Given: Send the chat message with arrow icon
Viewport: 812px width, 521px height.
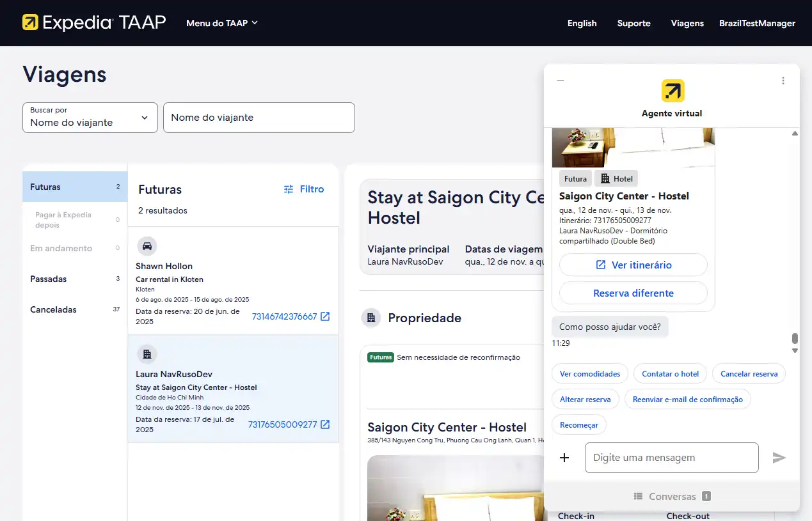Looking at the screenshot, I should click(779, 458).
